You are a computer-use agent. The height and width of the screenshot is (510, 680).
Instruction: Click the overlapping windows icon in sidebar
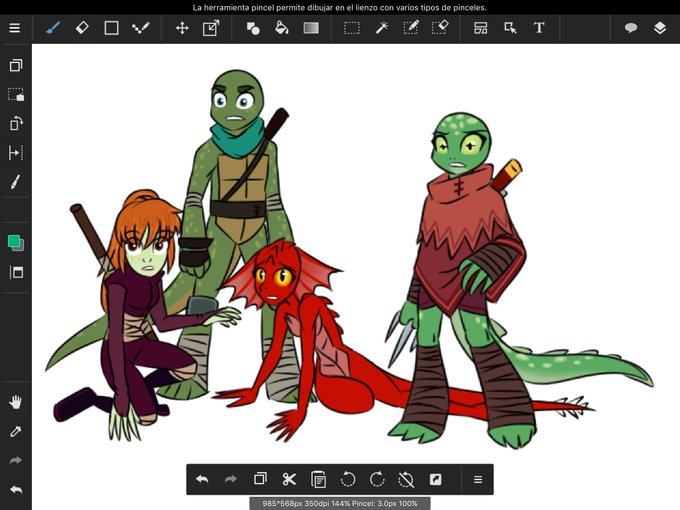point(16,65)
